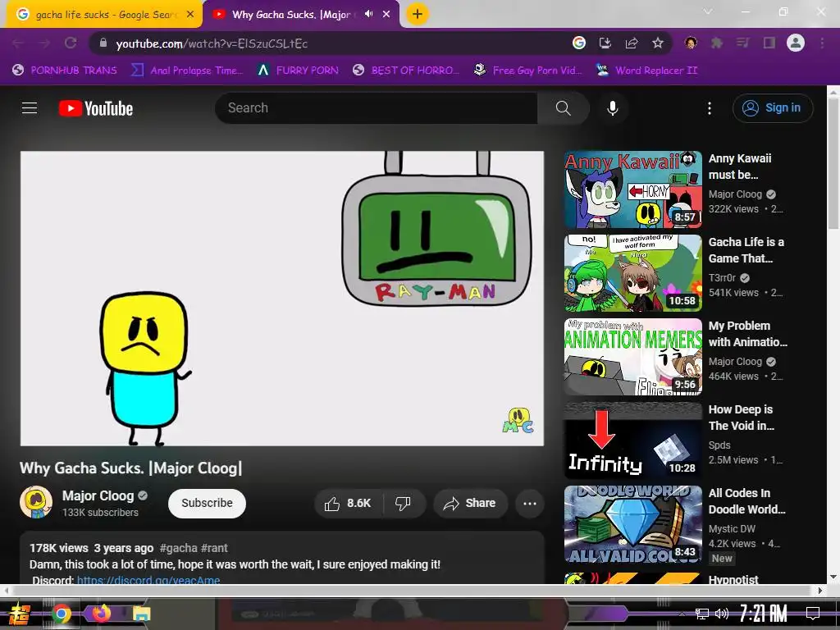The image size is (840, 630).
Task: Open File Explorer from the taskbar
Action: click(x=141, y=614)
